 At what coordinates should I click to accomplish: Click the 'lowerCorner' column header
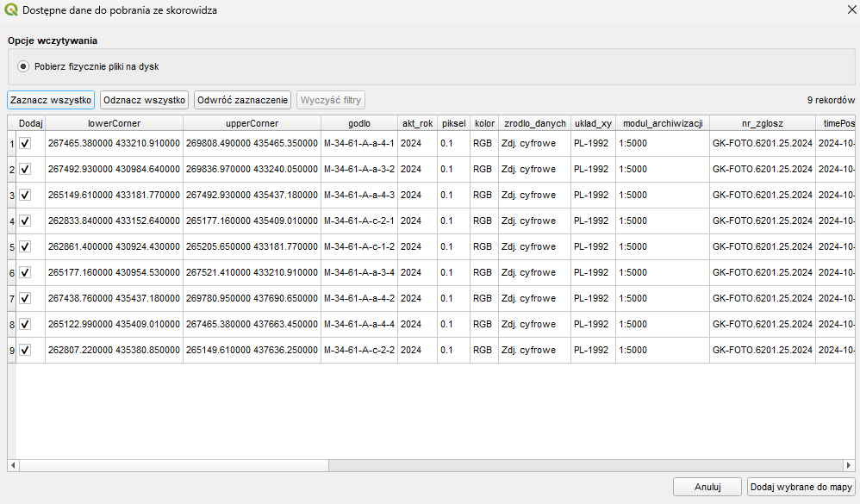tap(114, 123)
